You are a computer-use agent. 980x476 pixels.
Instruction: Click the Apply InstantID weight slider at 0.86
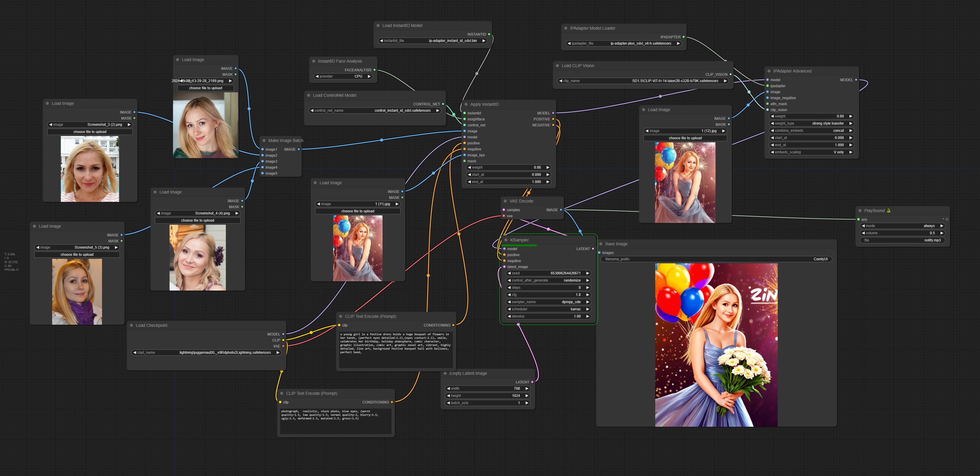coord(508,167)
